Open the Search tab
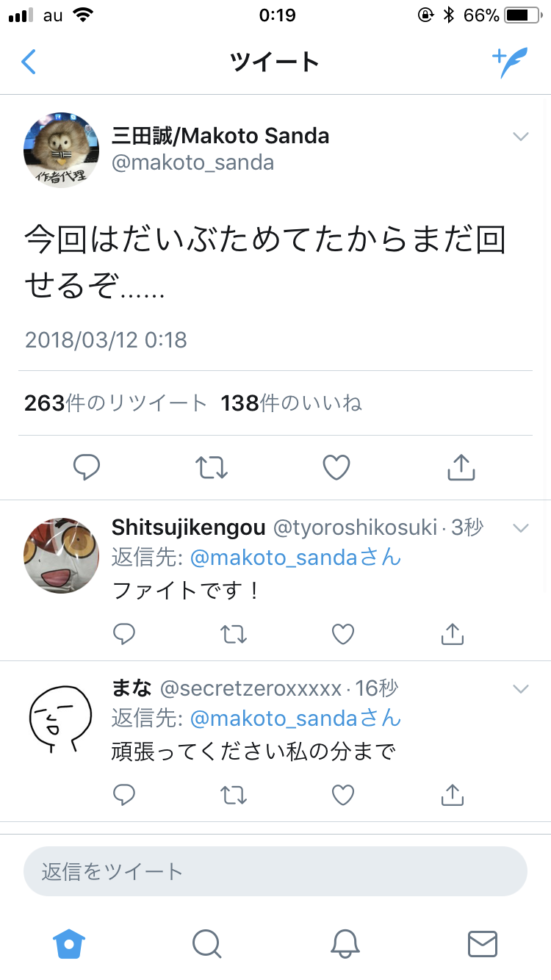Image resolution: width=551 pixels, height=980 pixels. click(x=206, y=943)
